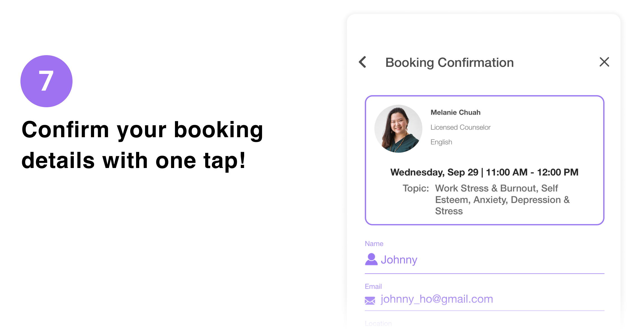Click the Email field label
This screenshot has height=336, width=644.
tap(373, 286)
